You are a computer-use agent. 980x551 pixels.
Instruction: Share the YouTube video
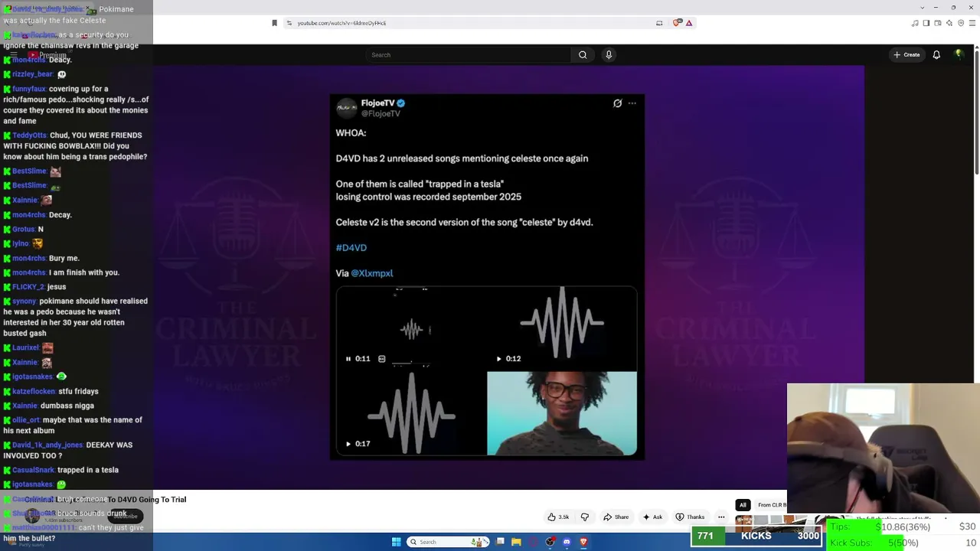click(616, 517)
